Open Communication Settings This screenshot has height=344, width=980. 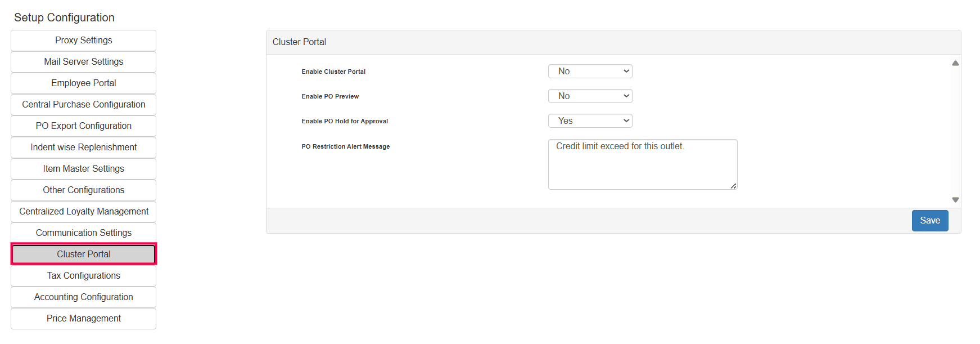pyautogui.click(x=84, y=233)
